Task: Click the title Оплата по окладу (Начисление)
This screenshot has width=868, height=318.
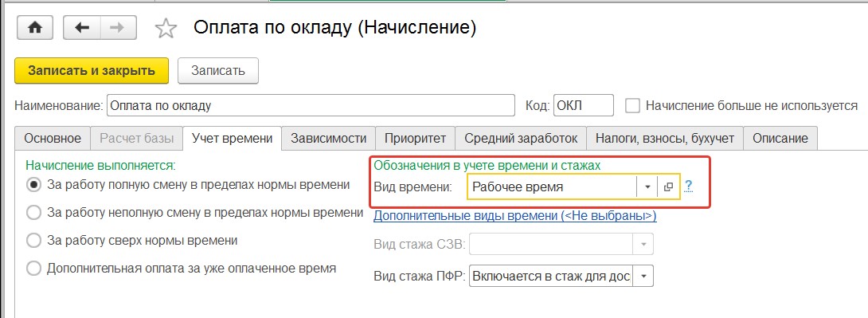Action: pyautogui.click(x=334, y=28)
